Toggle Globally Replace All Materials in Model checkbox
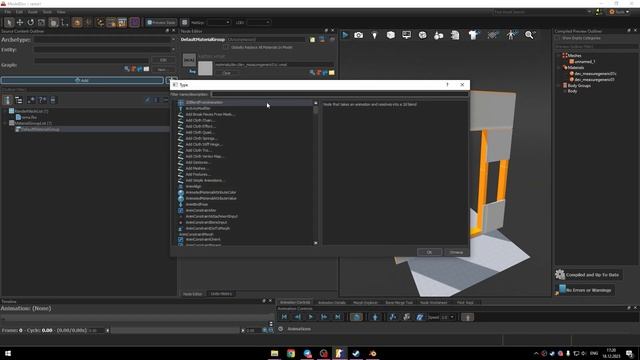 (x=226, y=47)
